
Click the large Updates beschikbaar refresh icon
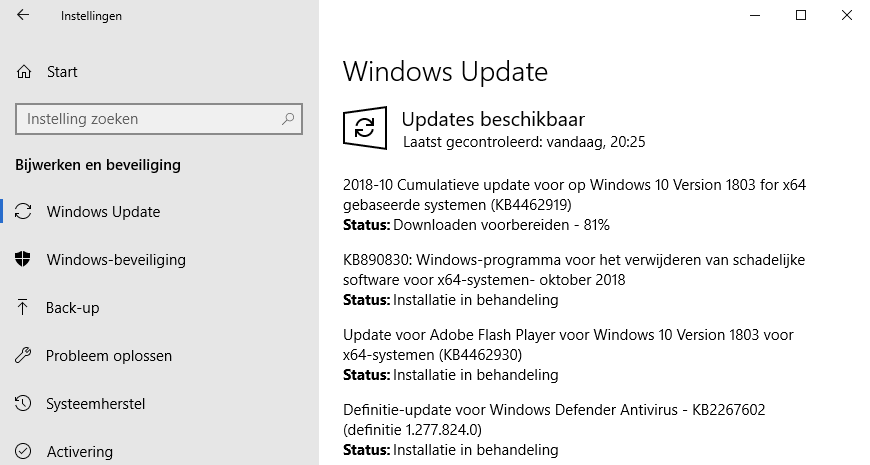[x=365, y=128]
